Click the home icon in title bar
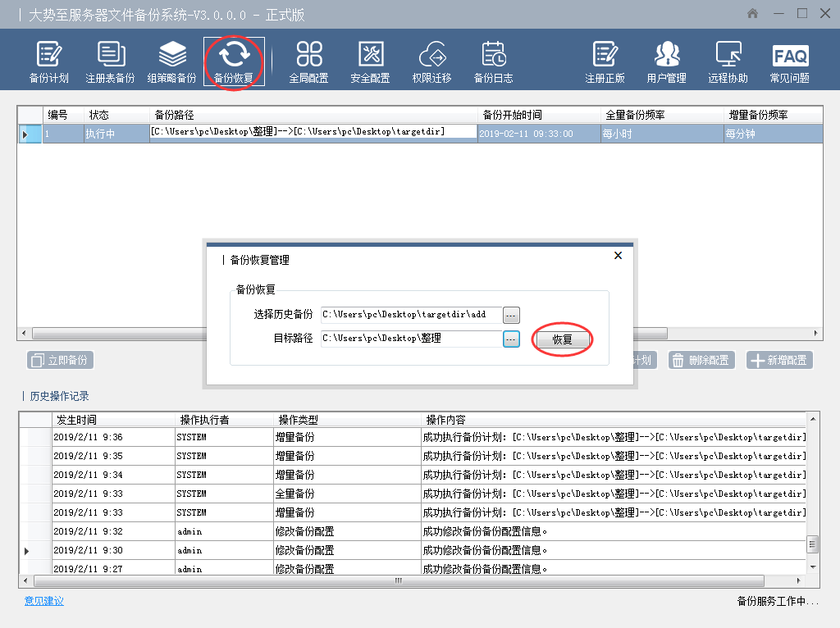This screenshot has width=840, height=628. [x=753, y=14]
